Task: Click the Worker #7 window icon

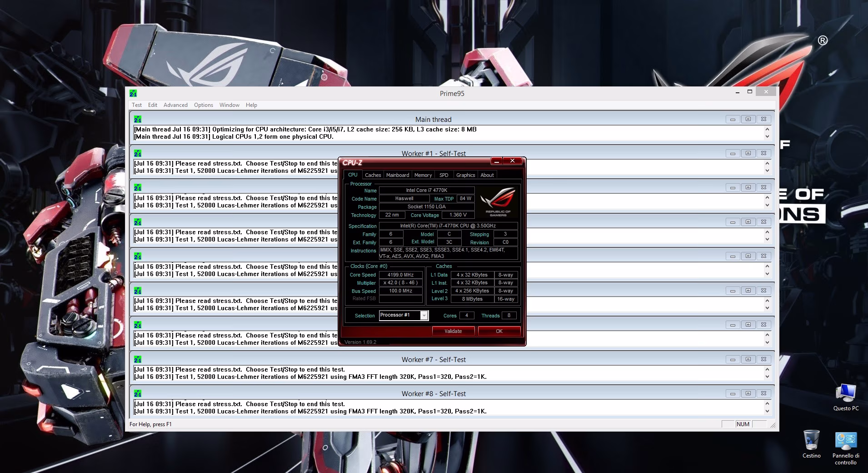Action: tap(138, 359)
